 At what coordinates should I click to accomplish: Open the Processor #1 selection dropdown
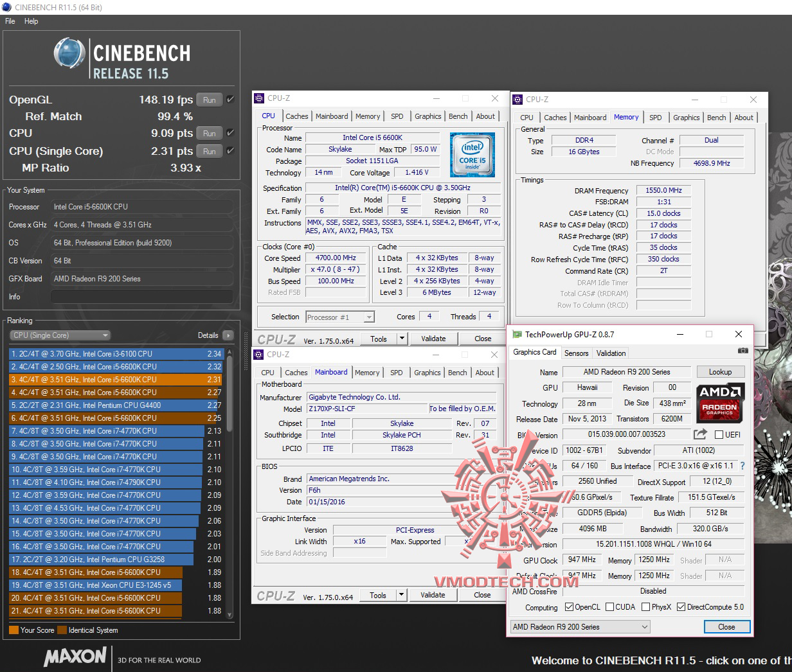click(340, 317)
